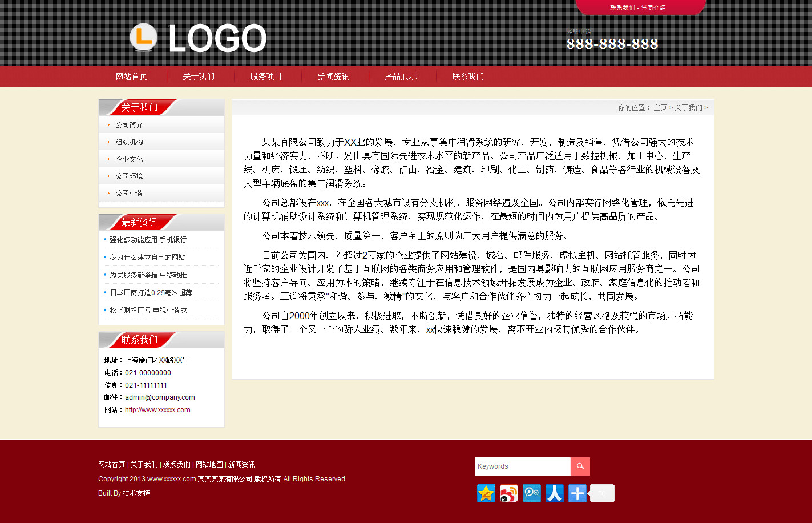Share to Renren icon
Image resolution: width=812 pixels, height=523 pixels.
pos(555,493)
